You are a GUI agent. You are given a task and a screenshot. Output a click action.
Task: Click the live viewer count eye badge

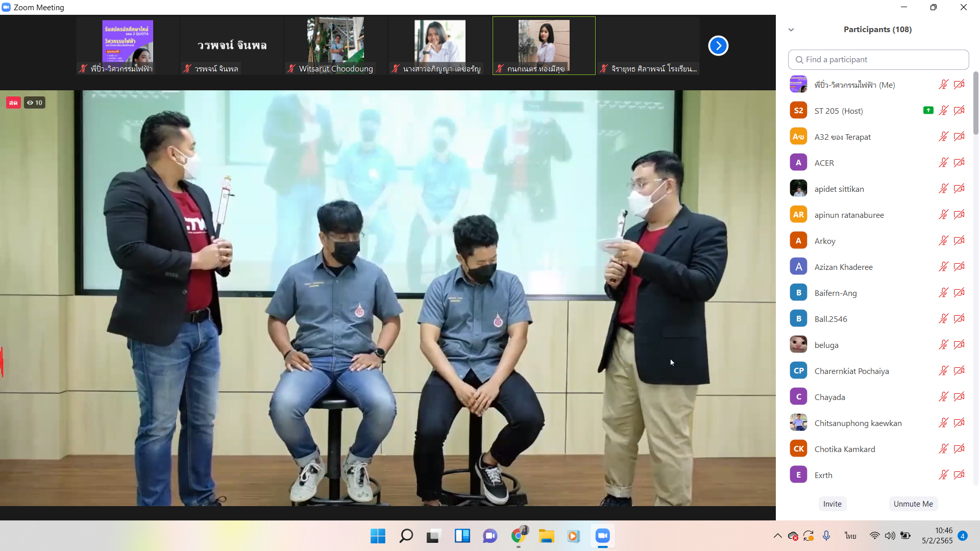click(35, 103)
